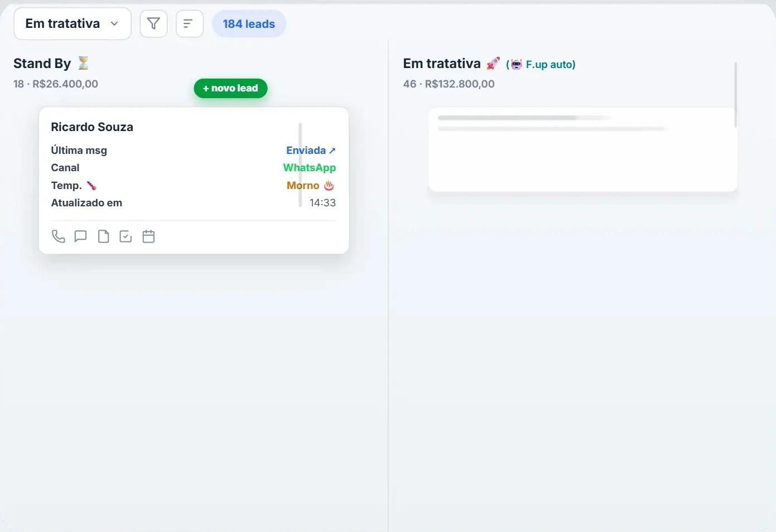Click the loading placeholder card in Em tratativa
The image size is (776, 532).
[583, 149]
